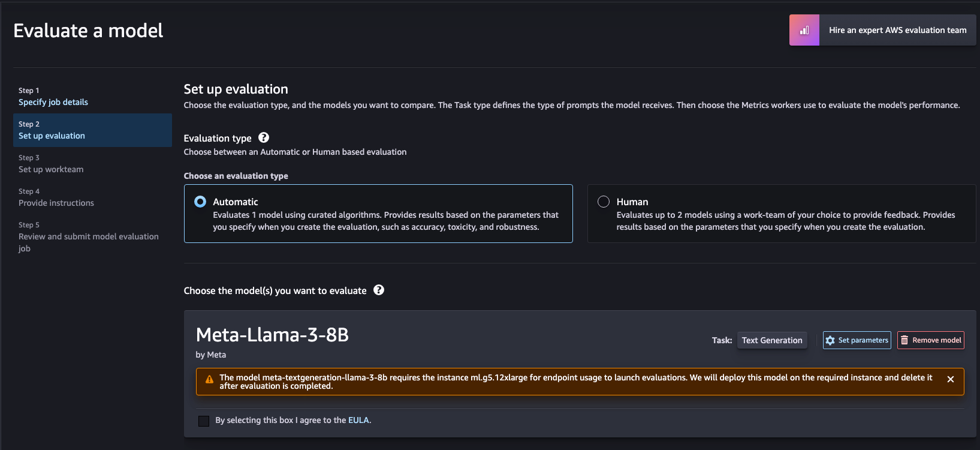Open the Evaluation type help icon
The height and width of the screenshot is (450, 980).
click(x=264, y=137)
